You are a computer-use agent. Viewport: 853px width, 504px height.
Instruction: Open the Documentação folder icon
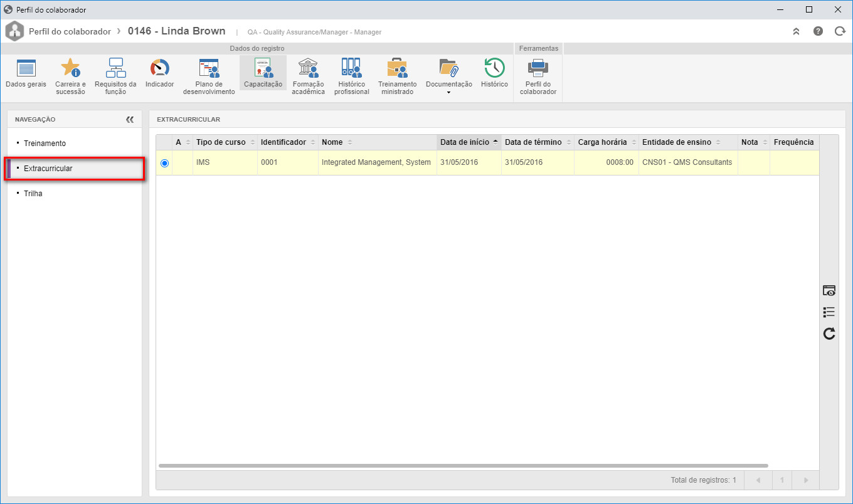[448, 68]
